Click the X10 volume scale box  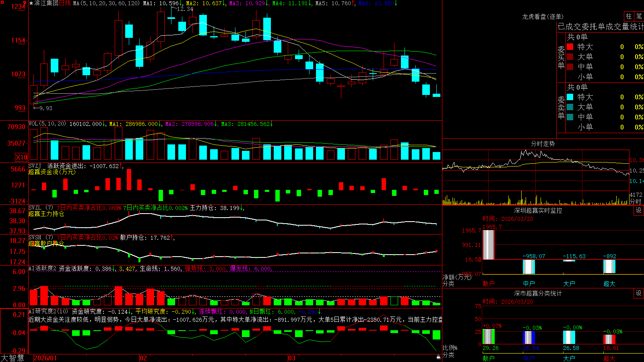click(x=21, y=157)
